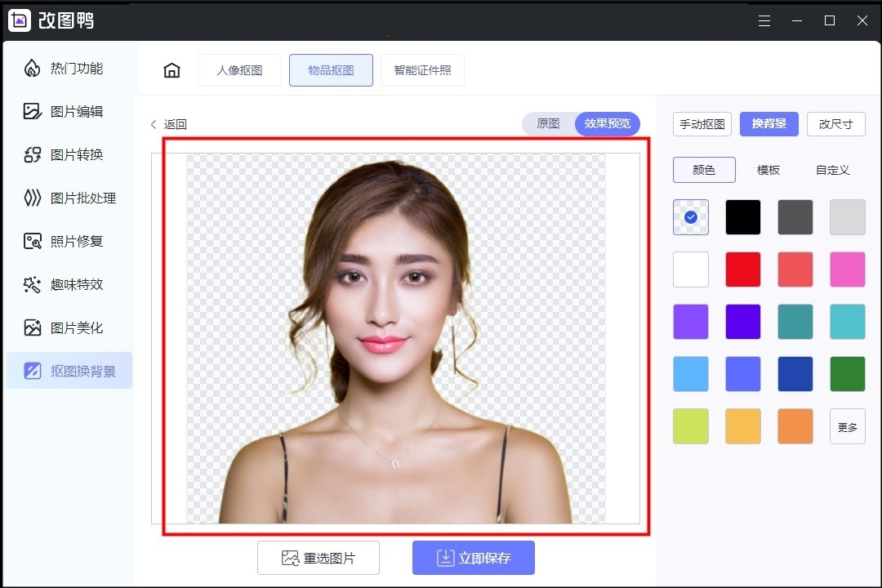882x588 pixels.
Task: Switch to the 人像抠图 tab
Action: click(x=239, y=70)
